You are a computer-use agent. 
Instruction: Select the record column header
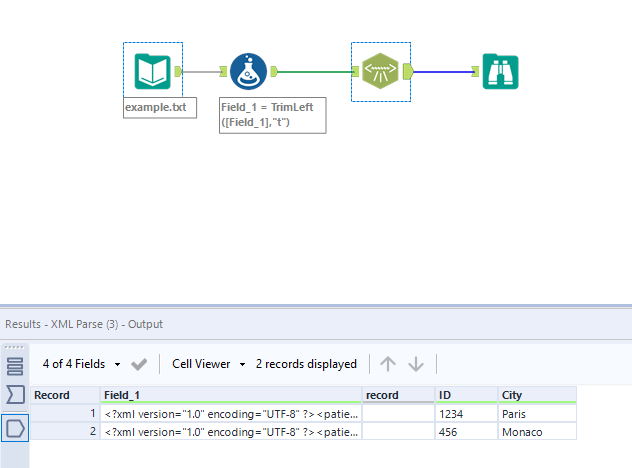(x=398, y=395)
